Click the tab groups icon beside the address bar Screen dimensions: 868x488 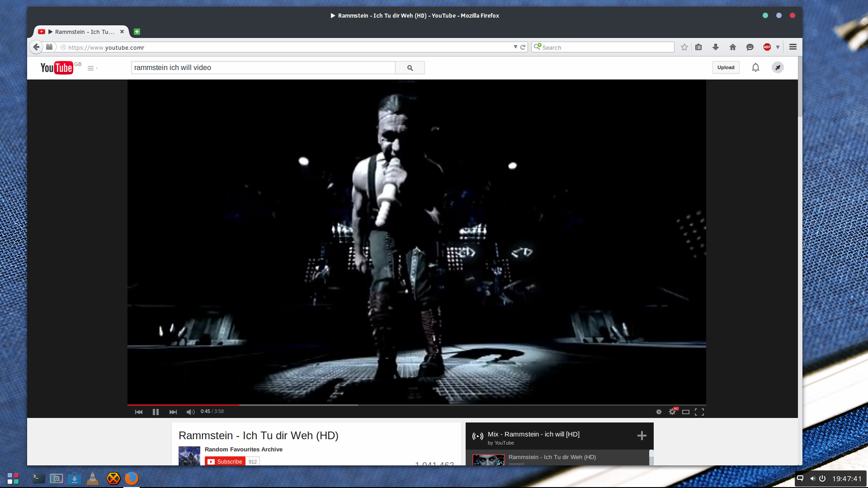click(x=49, y=47)
